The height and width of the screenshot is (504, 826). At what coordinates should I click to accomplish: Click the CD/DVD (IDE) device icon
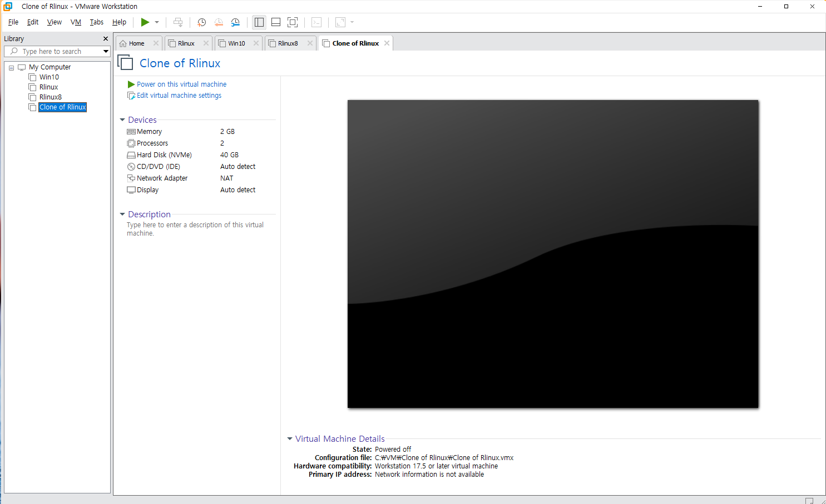pos(131,167)
